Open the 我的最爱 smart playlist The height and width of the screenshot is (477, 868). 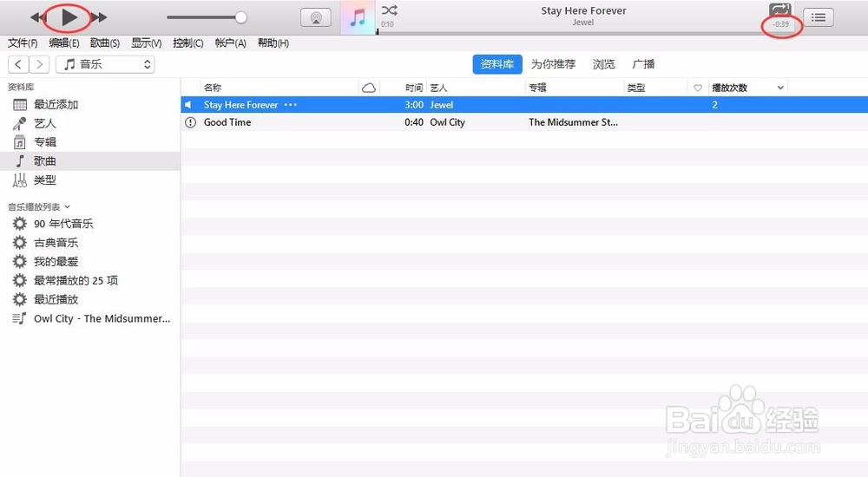[90, 261]
